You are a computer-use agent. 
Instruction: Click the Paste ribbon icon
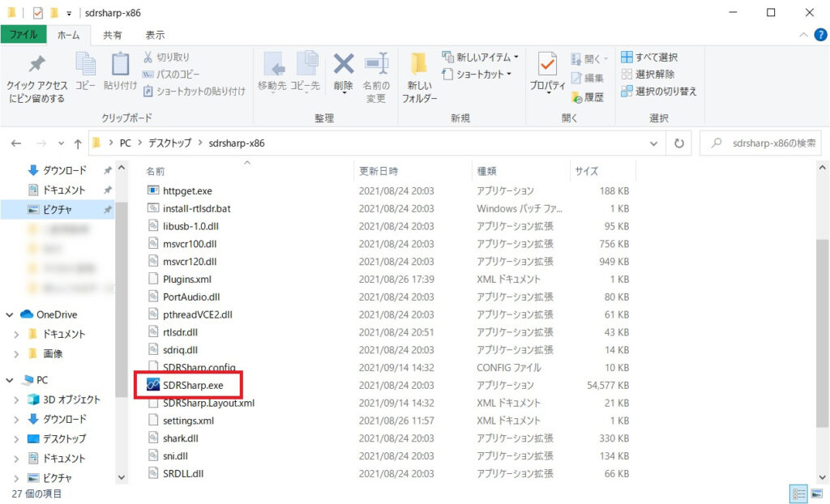(120, 71)
